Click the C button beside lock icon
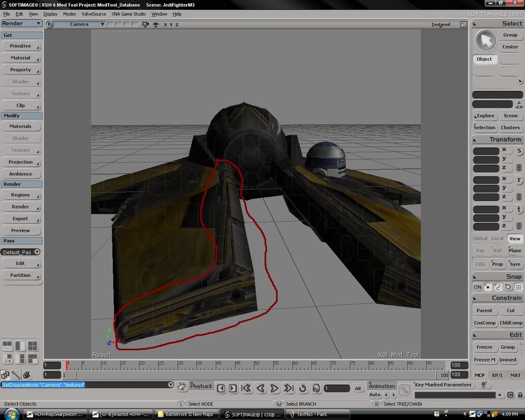 coord(510,395)
